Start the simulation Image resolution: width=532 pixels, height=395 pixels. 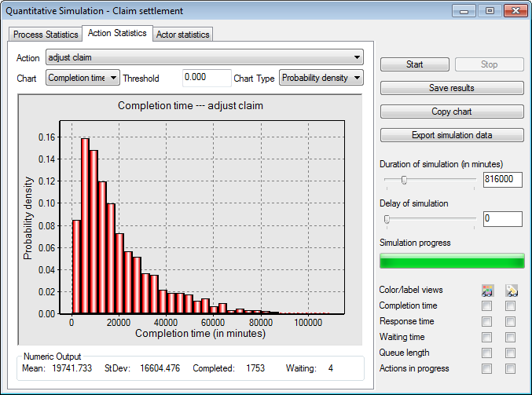415,64
